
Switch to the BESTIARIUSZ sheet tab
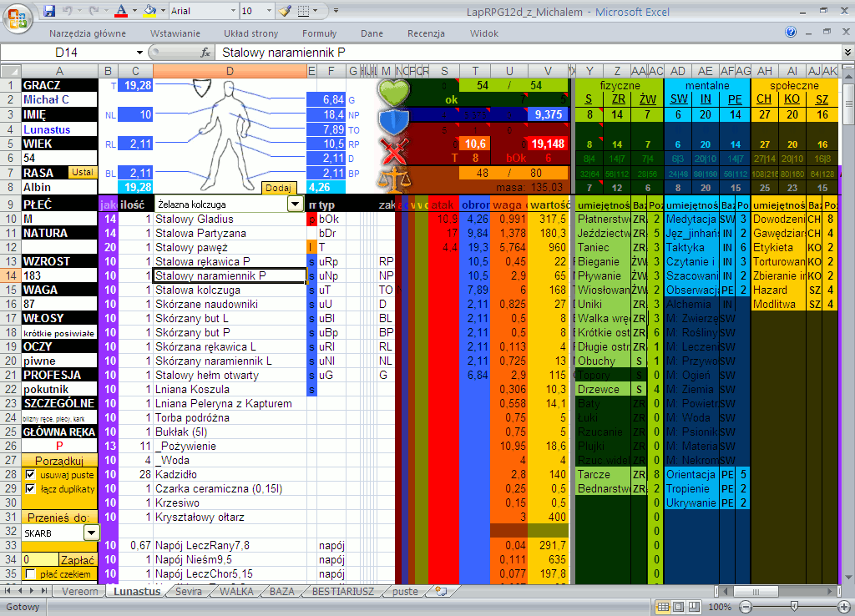coord(345,591)
